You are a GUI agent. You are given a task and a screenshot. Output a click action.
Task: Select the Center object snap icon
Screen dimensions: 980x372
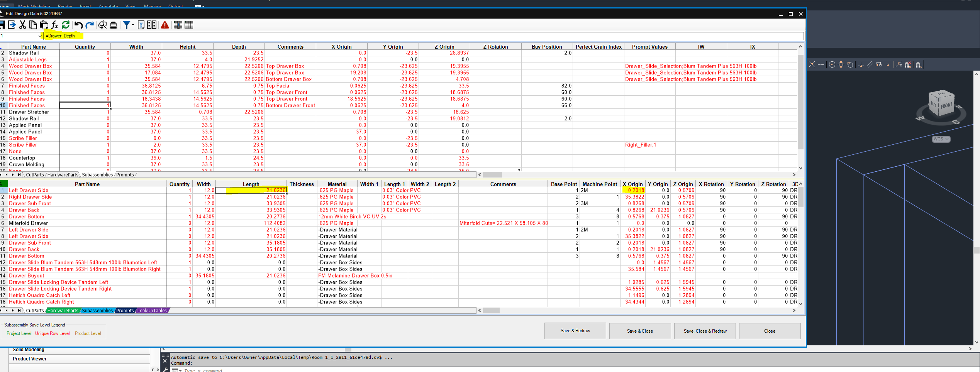[x=832, y=64]
